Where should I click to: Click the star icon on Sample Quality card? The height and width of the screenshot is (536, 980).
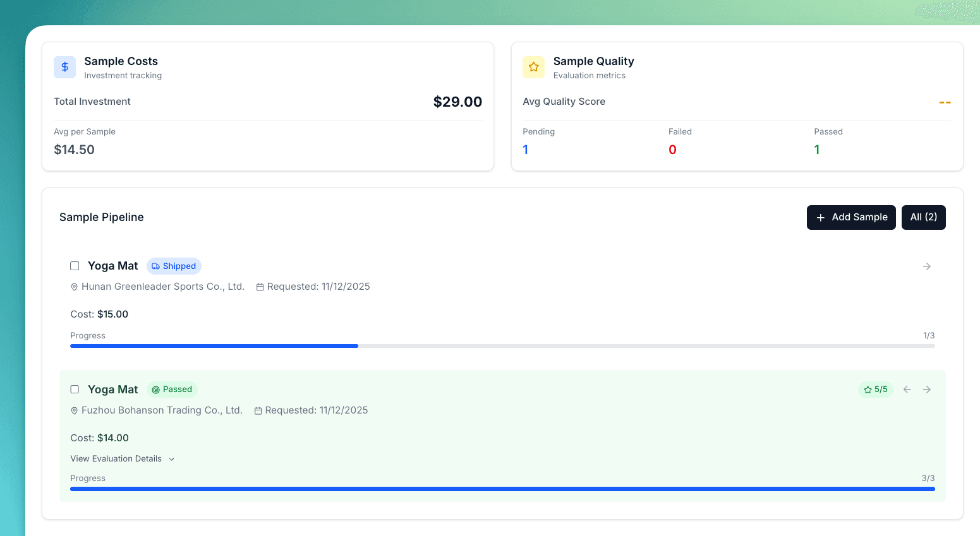tap(533, 67)
